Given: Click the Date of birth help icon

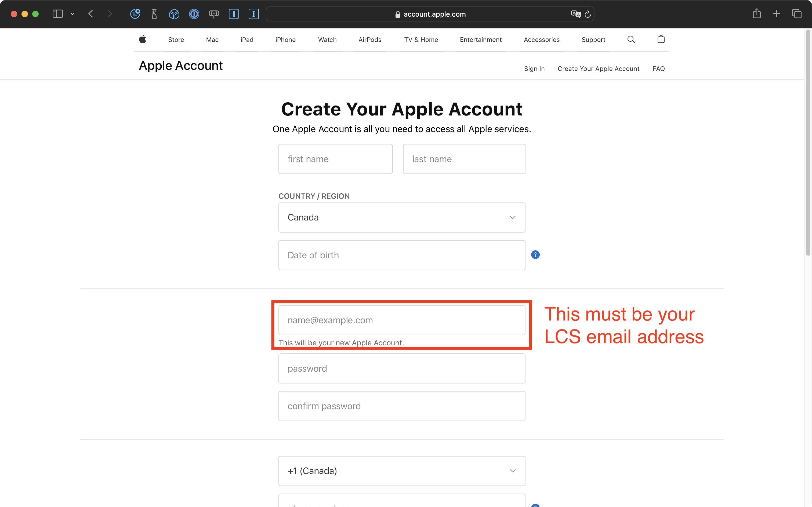Looking at the screenshot, I should pos(535,255).
